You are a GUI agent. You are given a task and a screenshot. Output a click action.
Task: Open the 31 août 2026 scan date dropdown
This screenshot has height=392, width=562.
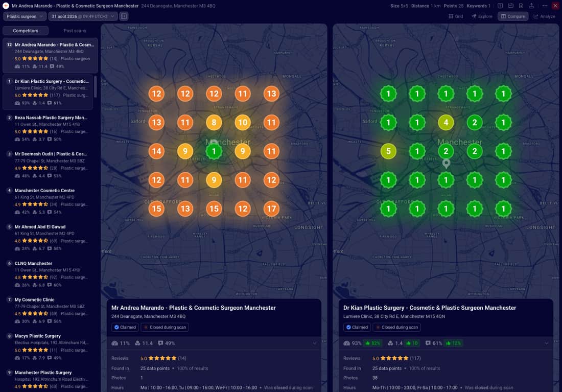click(83, 16)
